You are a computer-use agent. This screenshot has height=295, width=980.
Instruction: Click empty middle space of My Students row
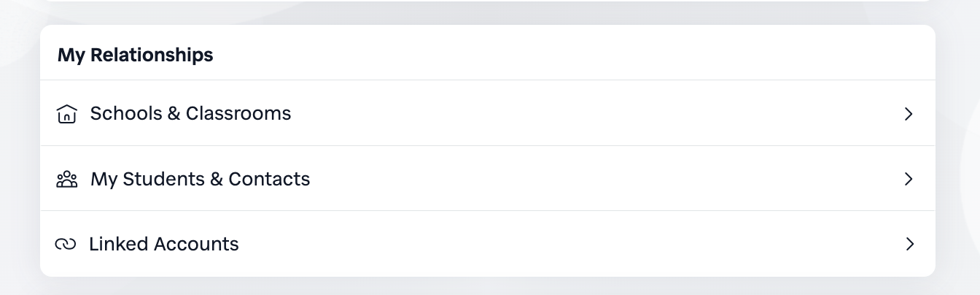click(x=583, y=179)
